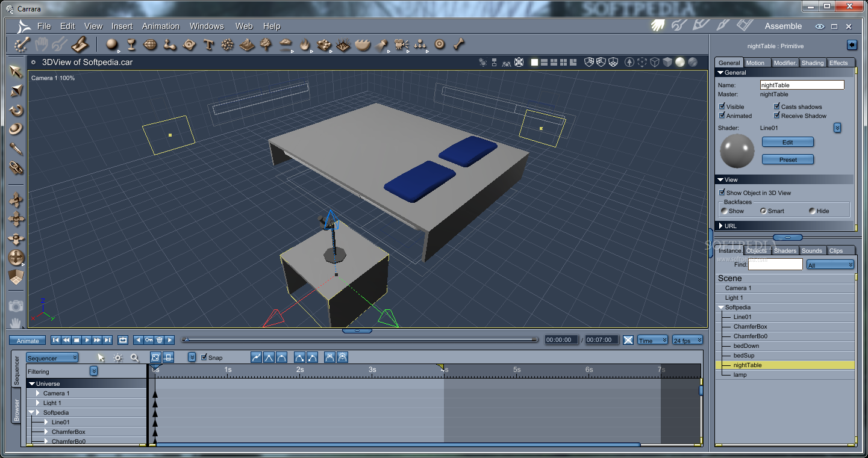868x458 pixels.
Task: Select the Show backfaces radio button
Action: pyautogui.click(x=724, y=211)
